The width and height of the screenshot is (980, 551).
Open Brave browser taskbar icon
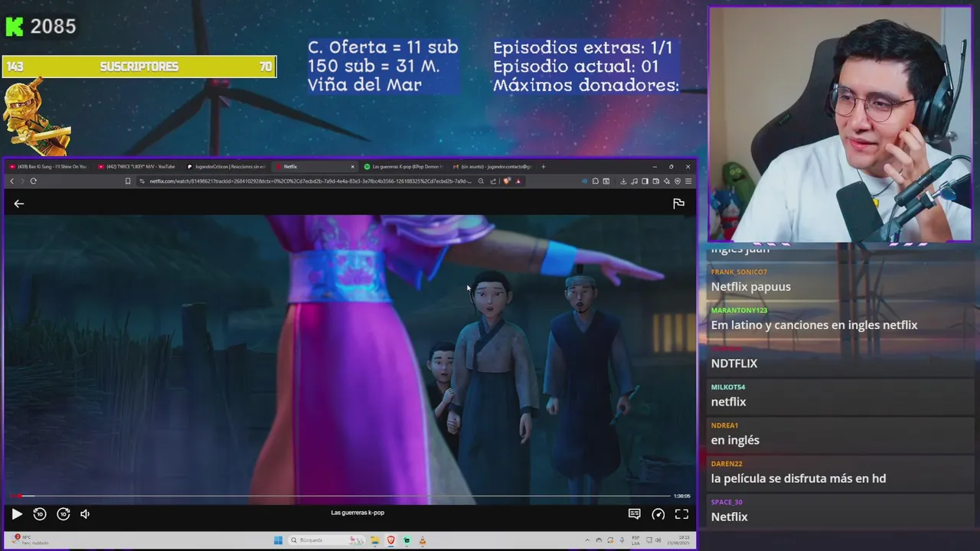pos(390,540)
